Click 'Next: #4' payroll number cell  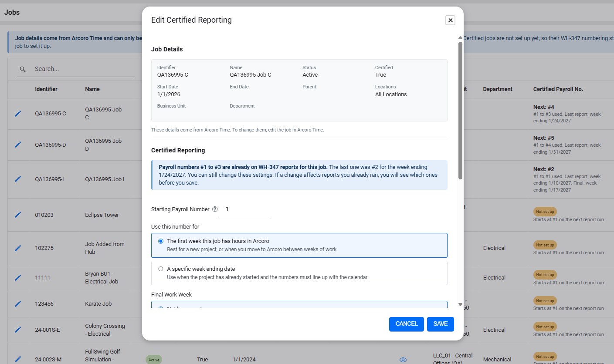click(x=543, y=107)
